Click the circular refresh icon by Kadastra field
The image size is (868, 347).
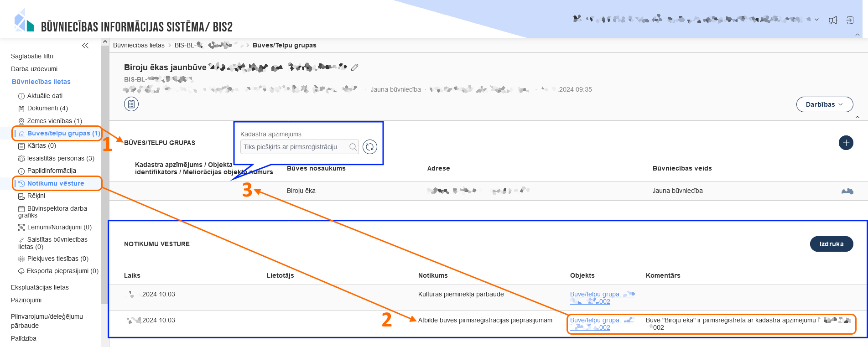tap(370, 147)
